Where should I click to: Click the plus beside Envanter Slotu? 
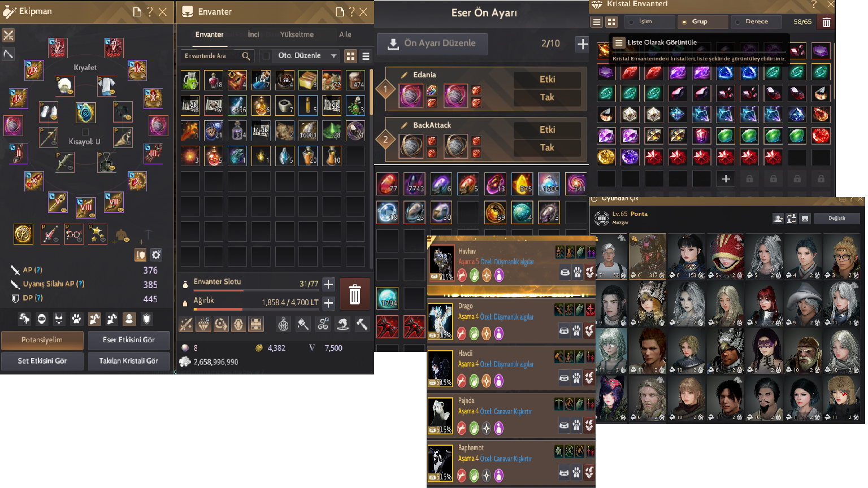click(x=328, y=284)
